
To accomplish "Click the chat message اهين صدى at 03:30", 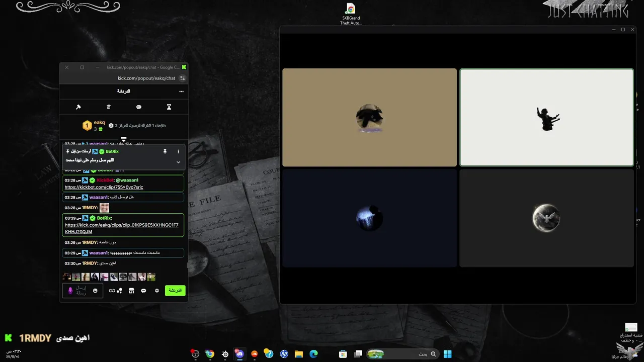I will (108, 263).
